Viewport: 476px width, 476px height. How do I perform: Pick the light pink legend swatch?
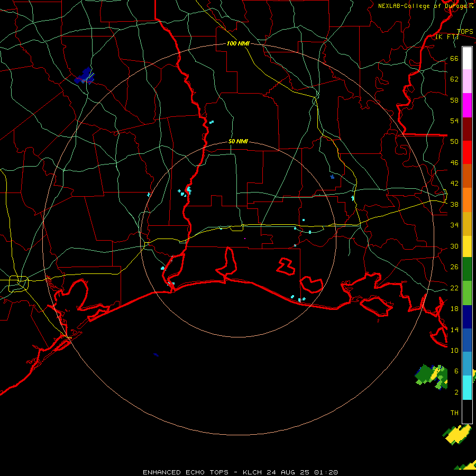tap(467, 81)
